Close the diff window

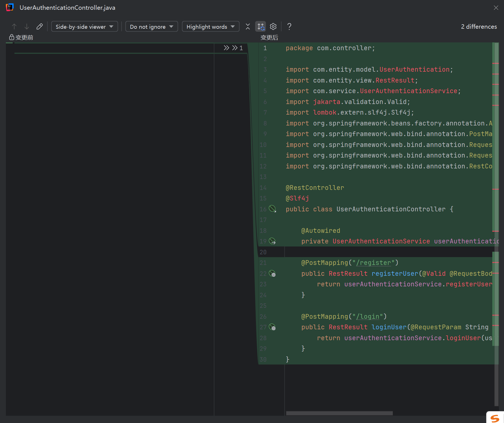click(x=496, y=8)
